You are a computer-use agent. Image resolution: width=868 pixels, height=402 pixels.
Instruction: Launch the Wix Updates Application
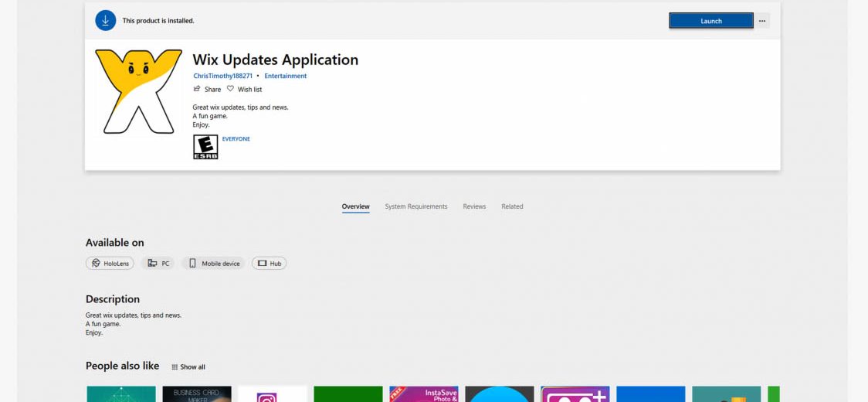point(710,21)
